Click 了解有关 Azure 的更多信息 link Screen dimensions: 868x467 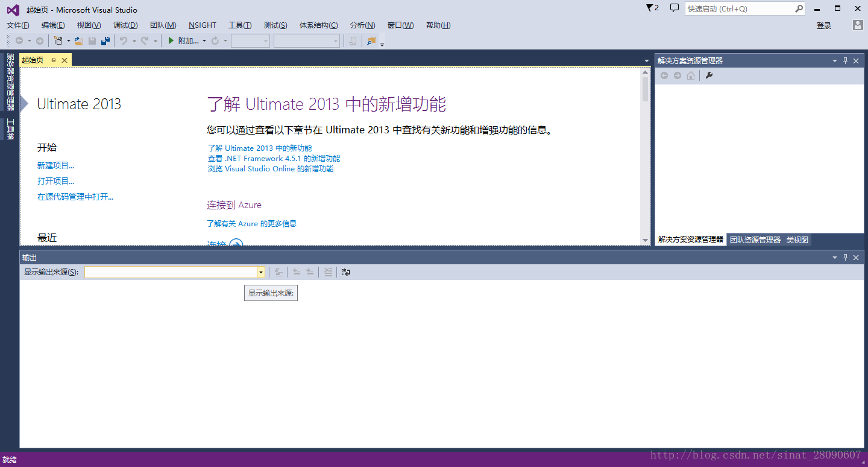coord(251,223)
